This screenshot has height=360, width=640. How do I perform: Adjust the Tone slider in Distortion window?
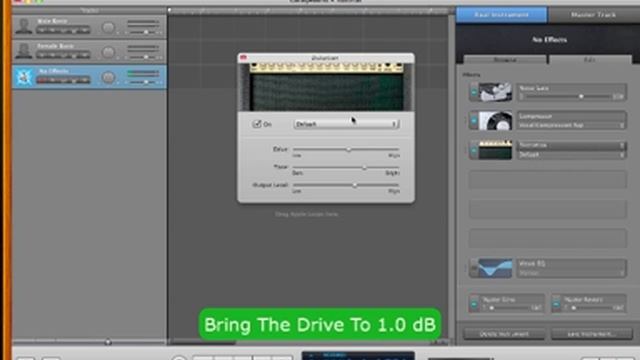[364, 167]
